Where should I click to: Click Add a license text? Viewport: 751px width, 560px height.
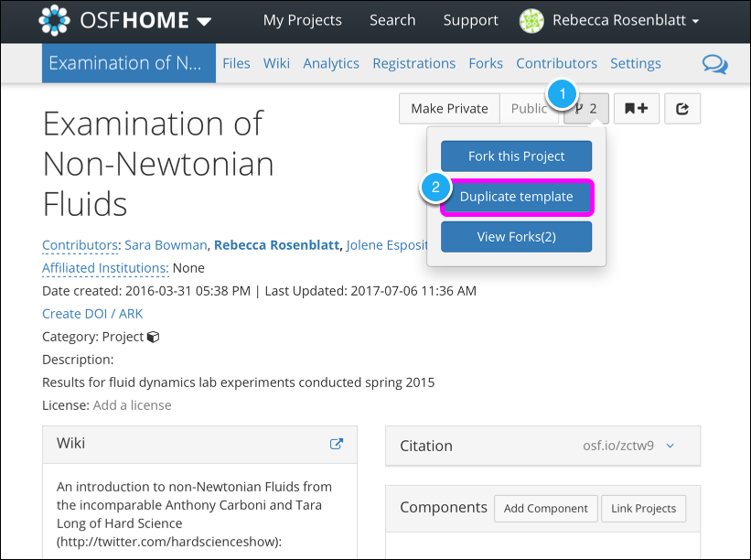(x=133, y=405)
